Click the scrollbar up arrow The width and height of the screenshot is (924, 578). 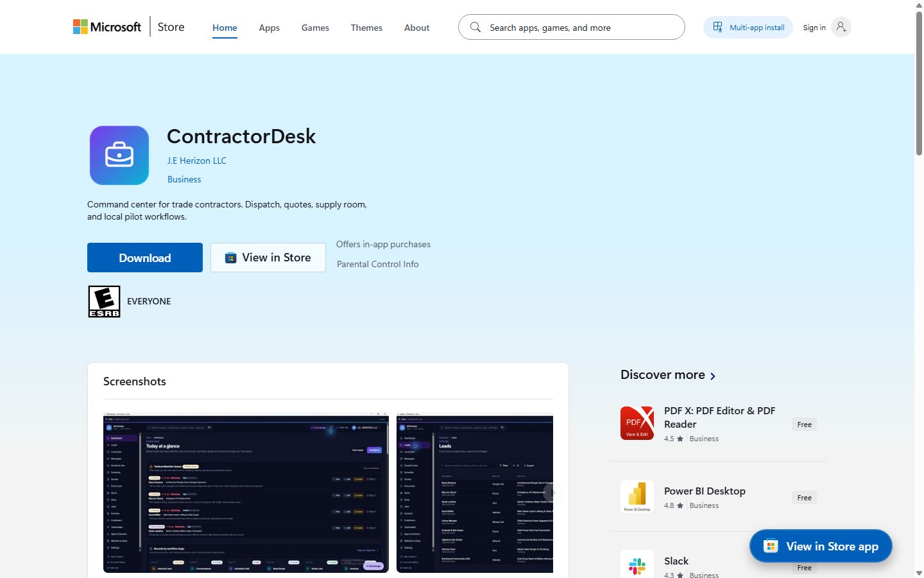(x=919, y=4)
